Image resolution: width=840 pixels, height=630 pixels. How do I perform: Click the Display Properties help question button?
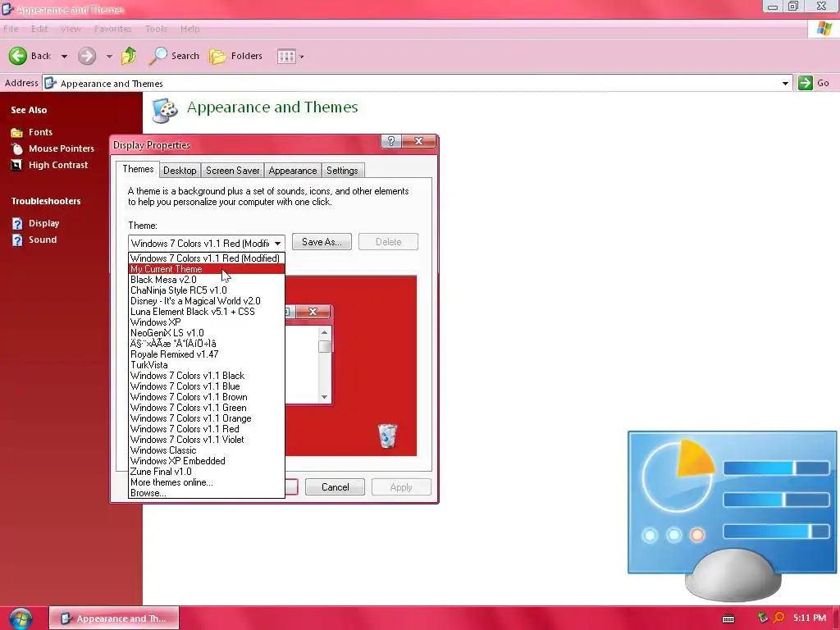(x=391, y=141)
